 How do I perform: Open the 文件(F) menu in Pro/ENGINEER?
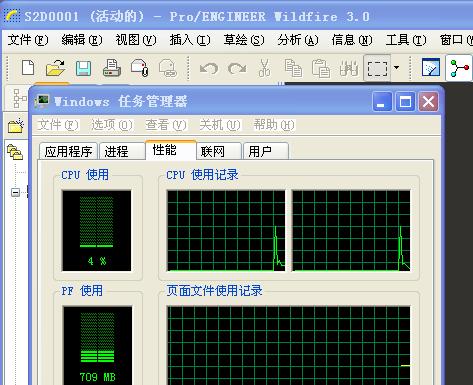28,40
